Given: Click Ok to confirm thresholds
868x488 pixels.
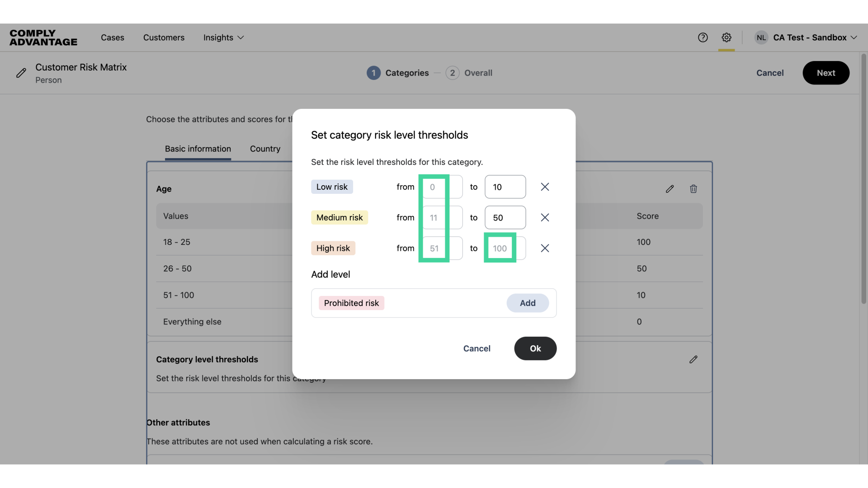Looking at the screenshot, I should [535, 348].
